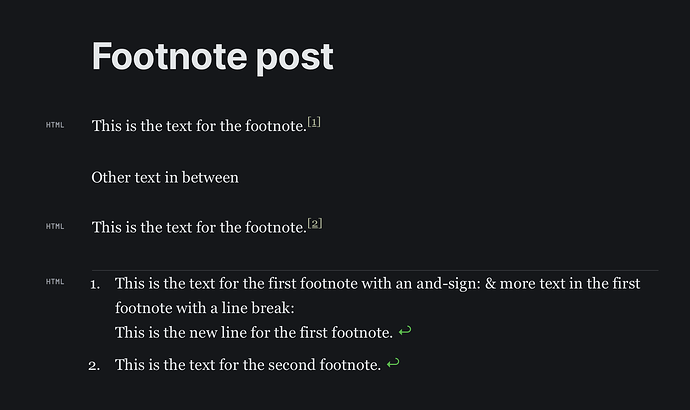Viewport: 690px width, 410px height.
Task: Click 'This is the new line for the first footnote.'
Action: click(x=254, y=333)
